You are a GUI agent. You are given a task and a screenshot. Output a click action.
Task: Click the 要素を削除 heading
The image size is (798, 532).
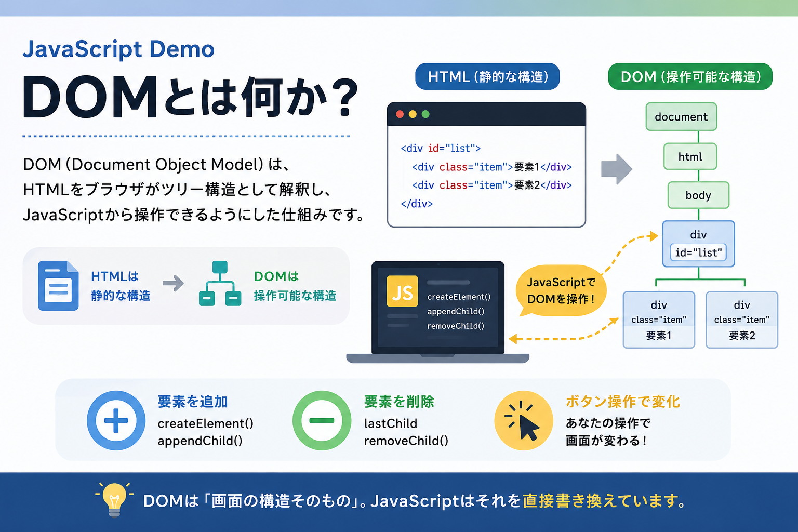pyautogui.click(x=399, y=402)
